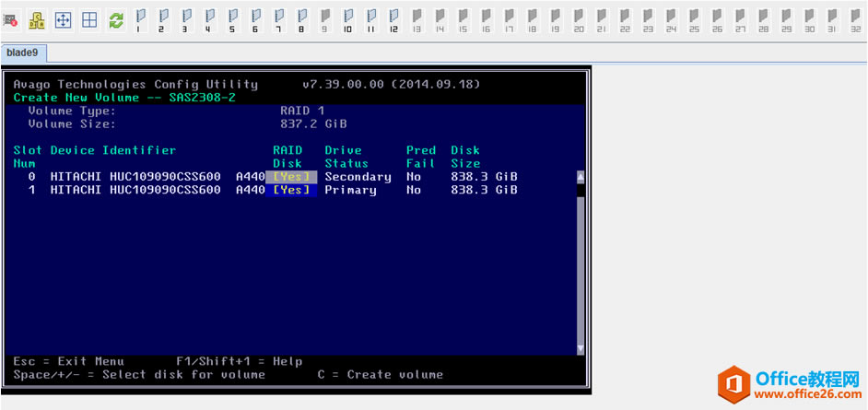Viewport: 868px width, 410px height.
Task: Toggle the RAID Disk [Yes] for slot 0
Action: coord(291,177)
